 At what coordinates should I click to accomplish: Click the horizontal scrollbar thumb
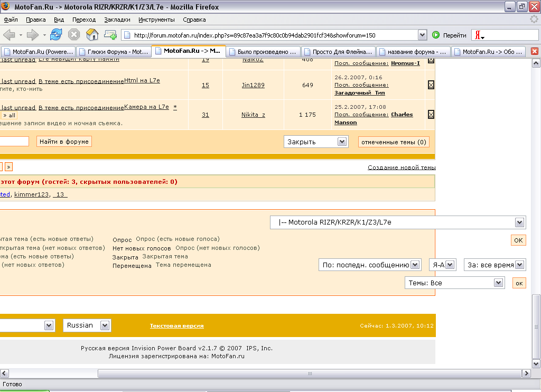point(310,374)
